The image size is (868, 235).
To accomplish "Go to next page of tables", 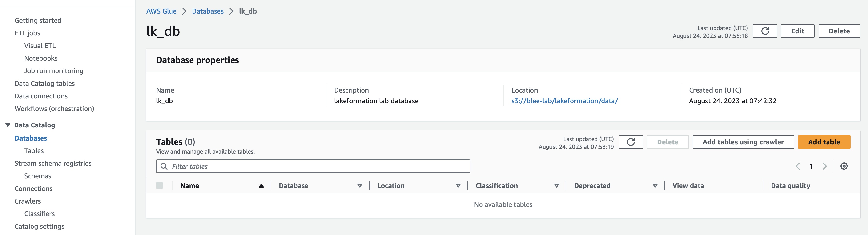I will [x=824, y=166].
